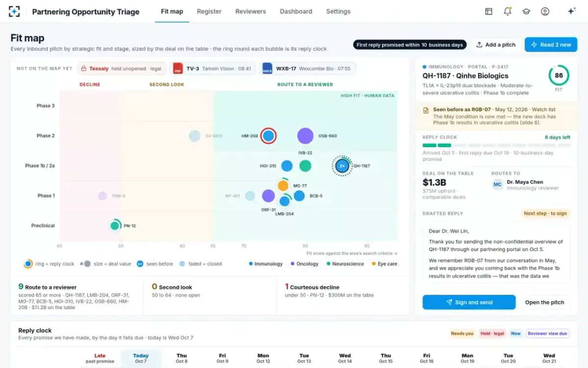Click the First reply promised within 10 business days pill
The height and width of the screenshot is (368, 588).
coord(410,45)
